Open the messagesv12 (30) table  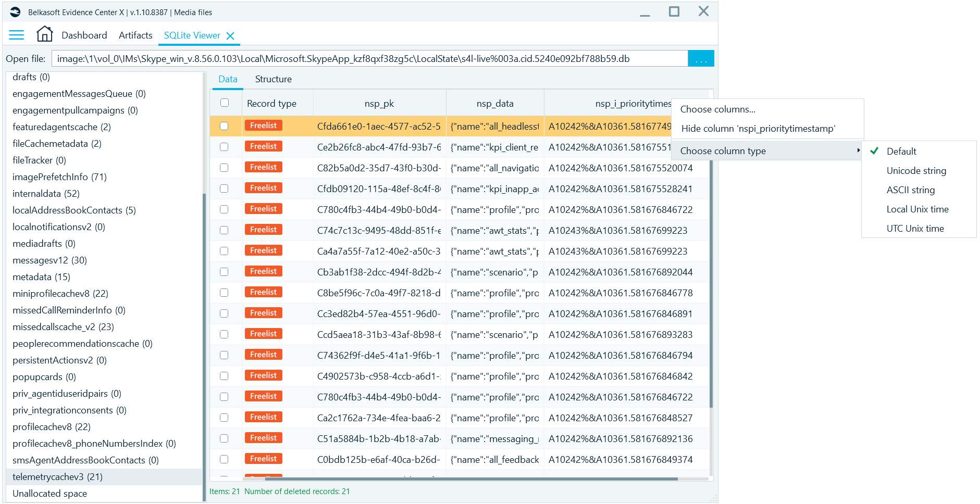point(104,260)
